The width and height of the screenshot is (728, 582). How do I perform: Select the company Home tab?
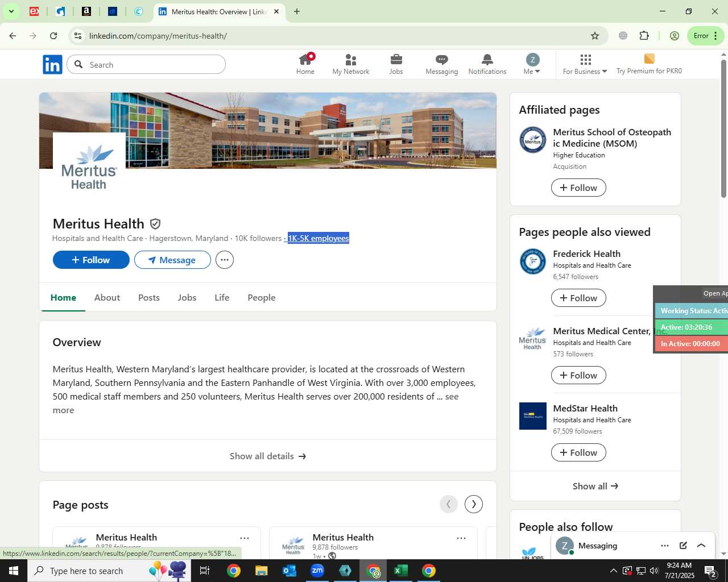[x=63, y=298]
